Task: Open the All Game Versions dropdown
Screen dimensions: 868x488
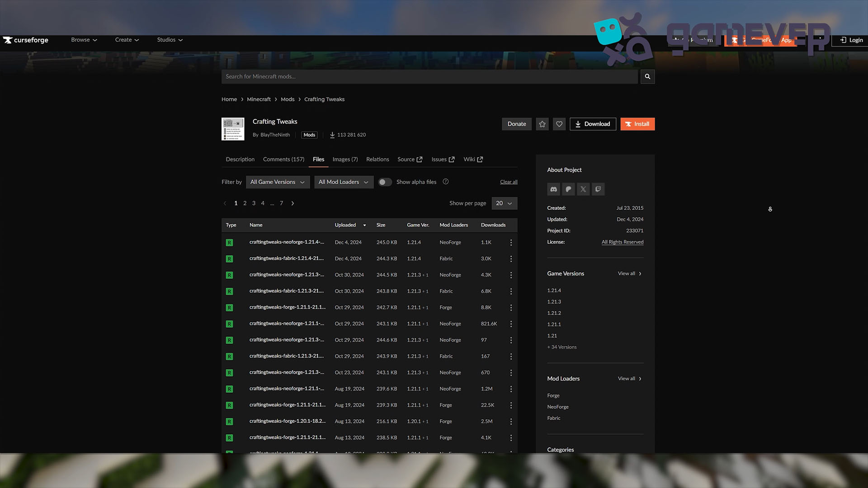Action: 278,182
